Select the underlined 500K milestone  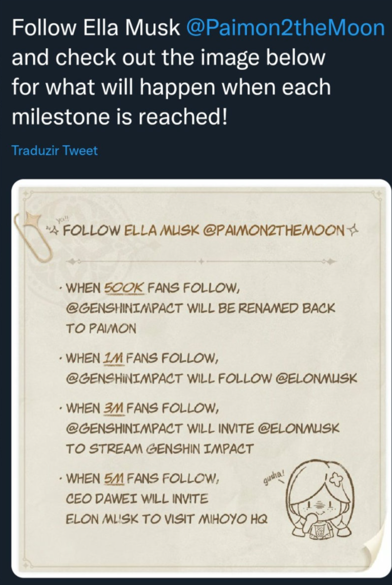[124, 288]
